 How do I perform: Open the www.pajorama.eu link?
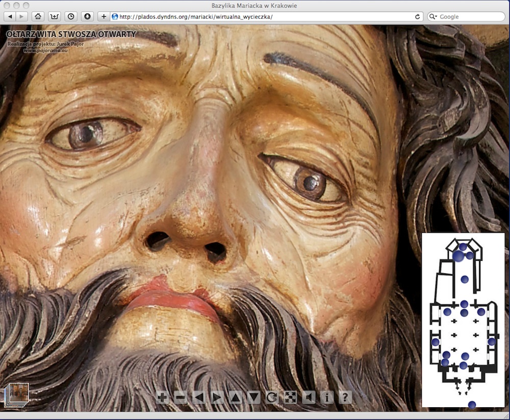(46, 51)
